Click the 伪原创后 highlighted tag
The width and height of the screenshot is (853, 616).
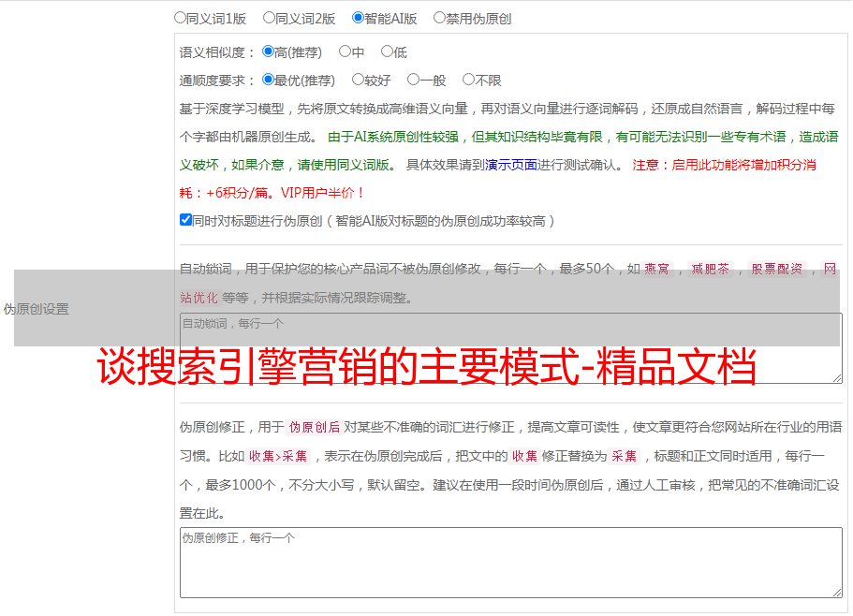pos(315,427)
